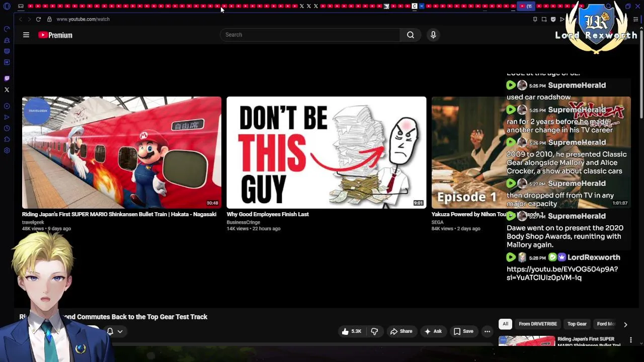Select the From DRIVETRIBE filter chip

pyautogui.click(x=537, y=324)
